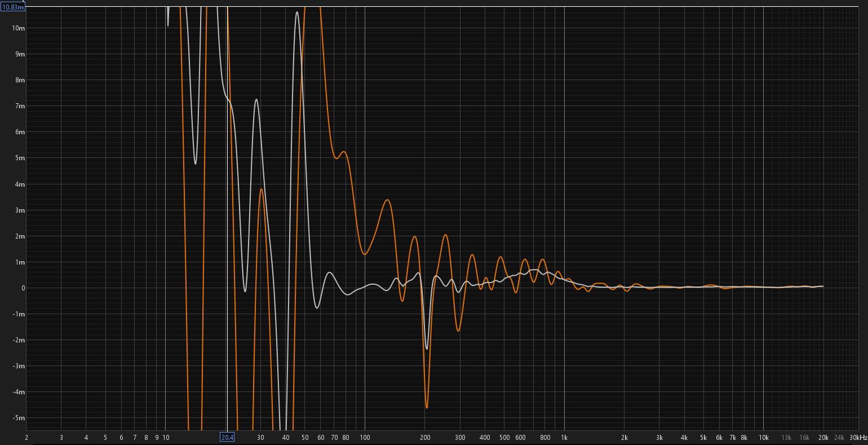Select the 0 label on vertical axis

click(23, 288)
